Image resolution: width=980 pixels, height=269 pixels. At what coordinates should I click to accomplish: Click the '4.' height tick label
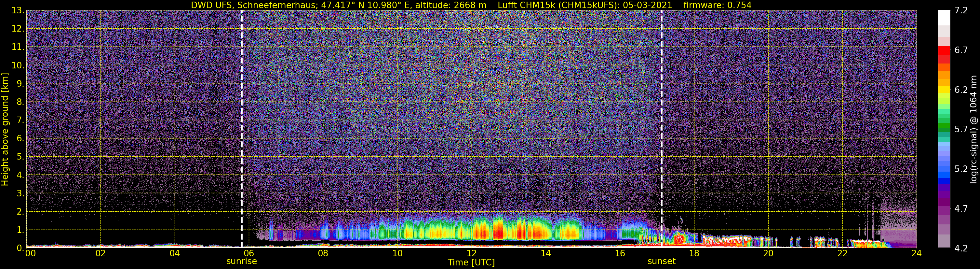coord(20,175)
